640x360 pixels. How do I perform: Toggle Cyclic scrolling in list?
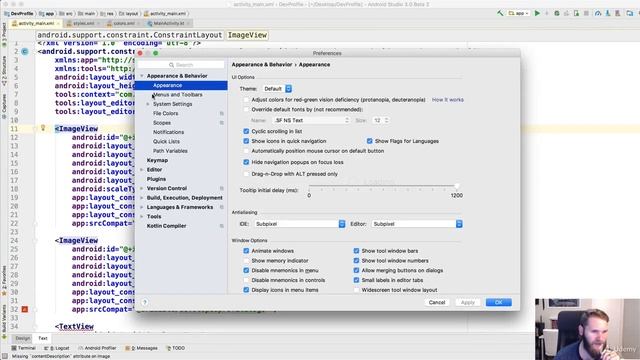point(246,131)
